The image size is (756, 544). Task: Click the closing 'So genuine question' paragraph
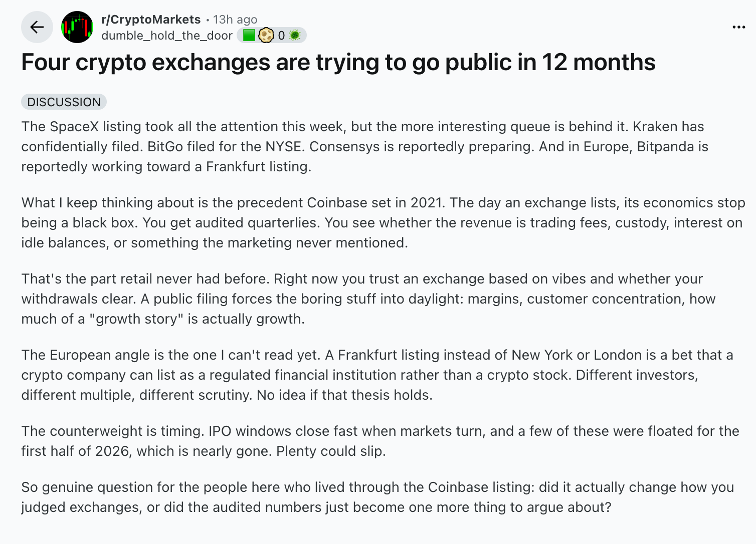377,497
